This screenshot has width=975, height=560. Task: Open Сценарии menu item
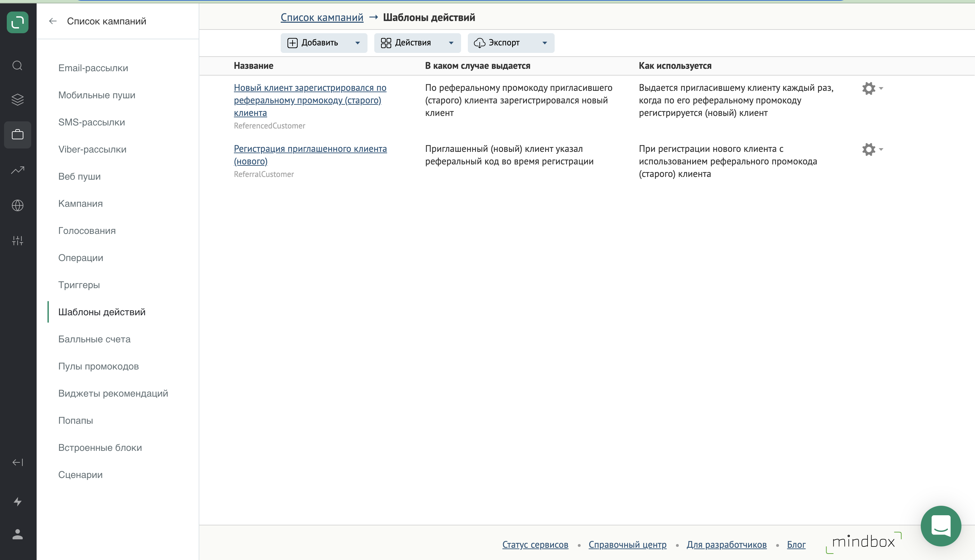coord(80,475)
